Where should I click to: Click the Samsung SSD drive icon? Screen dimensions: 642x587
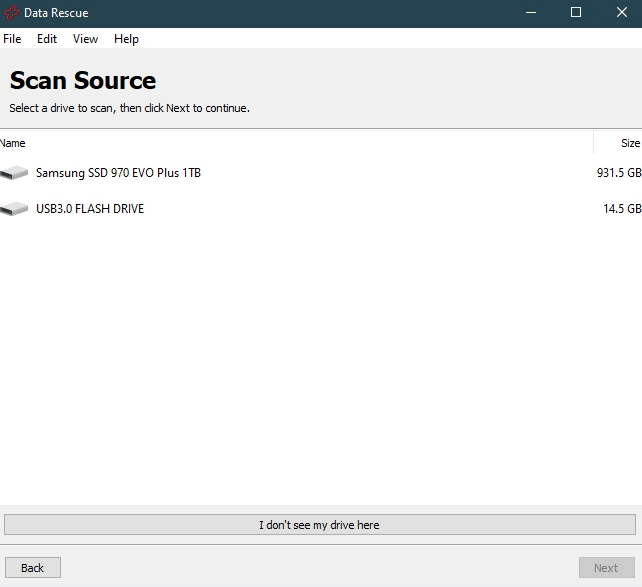pos(15,173)
